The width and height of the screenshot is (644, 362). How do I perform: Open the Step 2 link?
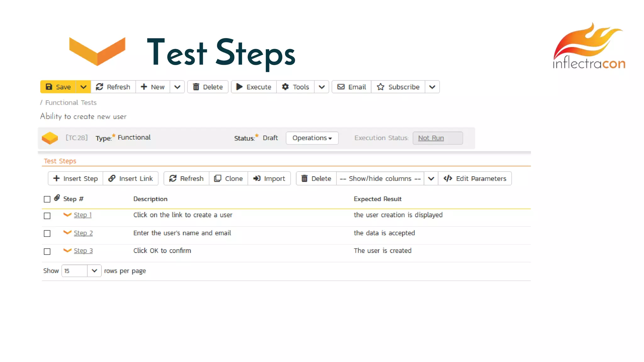click(83, 233)
